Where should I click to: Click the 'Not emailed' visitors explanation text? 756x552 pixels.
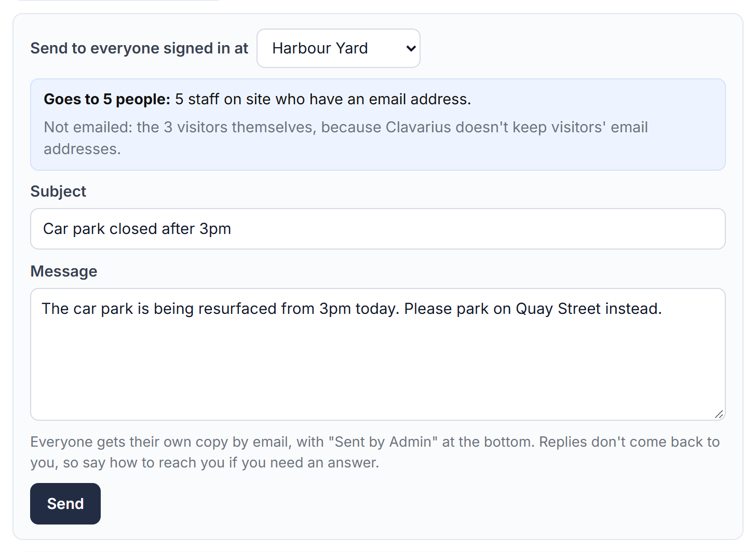click(346, 138)
